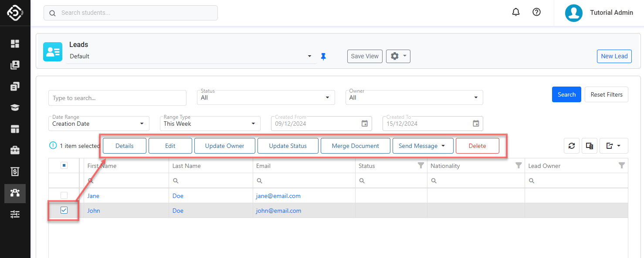Screen dimensions: 644x258
Task: Click the refresh icon above the table
Action: tap(572, 146)
